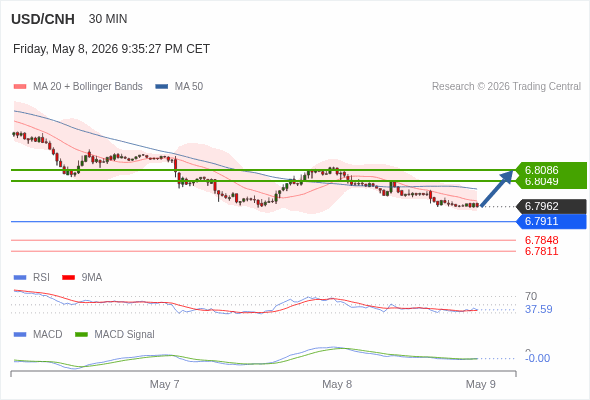Click the 6.7911 pivot price tag
The height and width of the screenshot is (400, 590).
pyautogui.click(x=551, y=221)
